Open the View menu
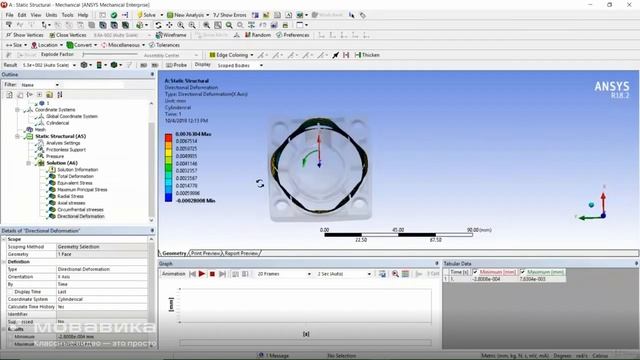Viewport: 640px width, 360px height. [36, 15]
